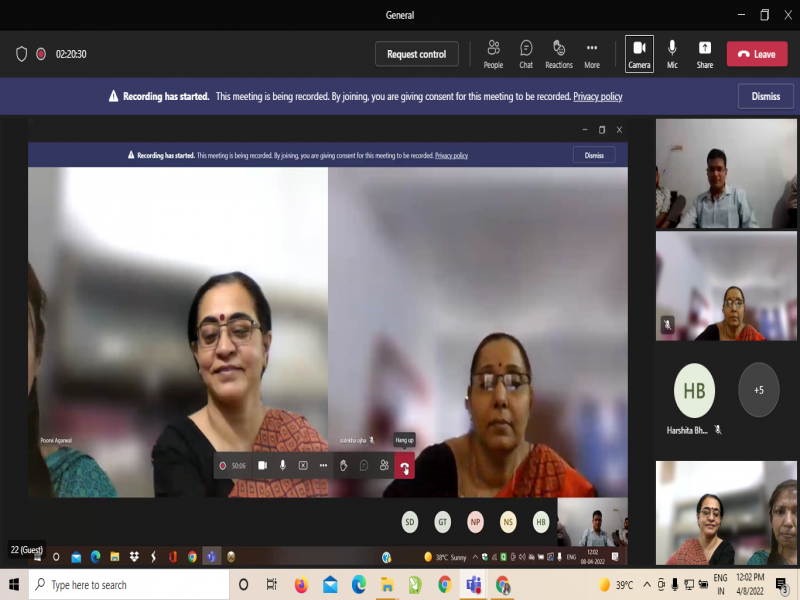Open the meeting Chat panel
Image resolution: width=800 pixels, height=600 pixels.
pyautogui.click(x=526, y=53)
